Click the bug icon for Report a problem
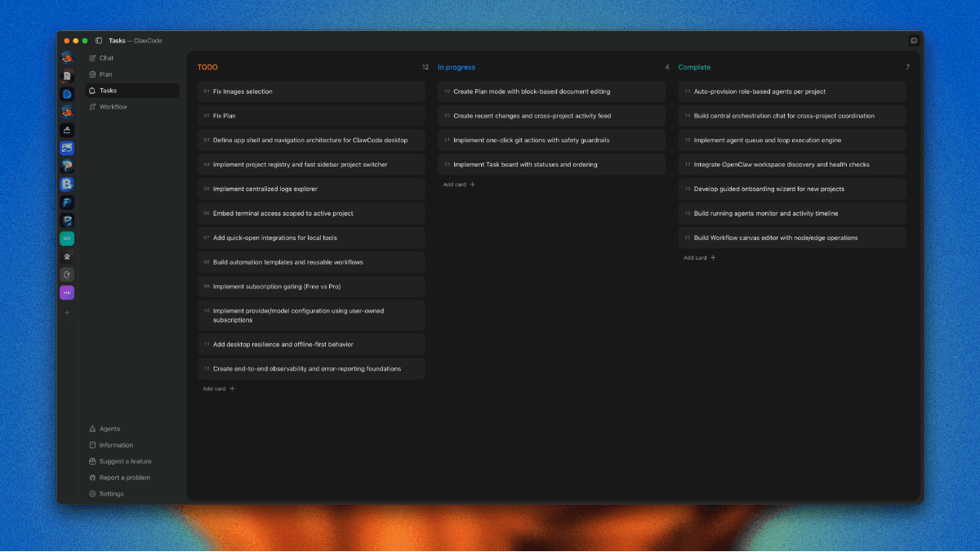 tap(92, 478)
